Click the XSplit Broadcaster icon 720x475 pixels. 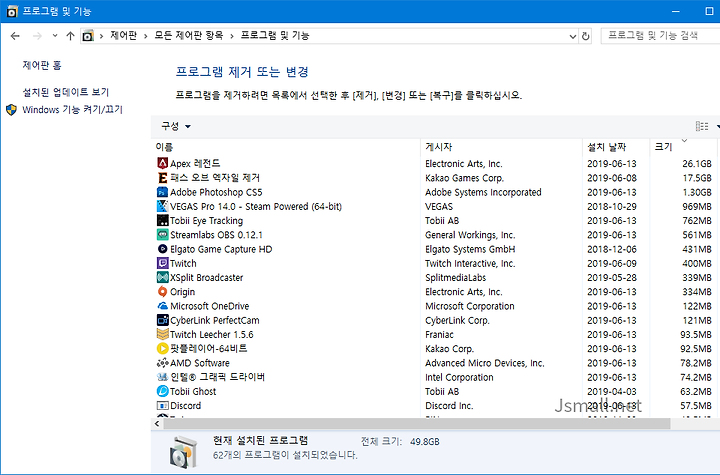pyautogui.click(x=163, y=277)
